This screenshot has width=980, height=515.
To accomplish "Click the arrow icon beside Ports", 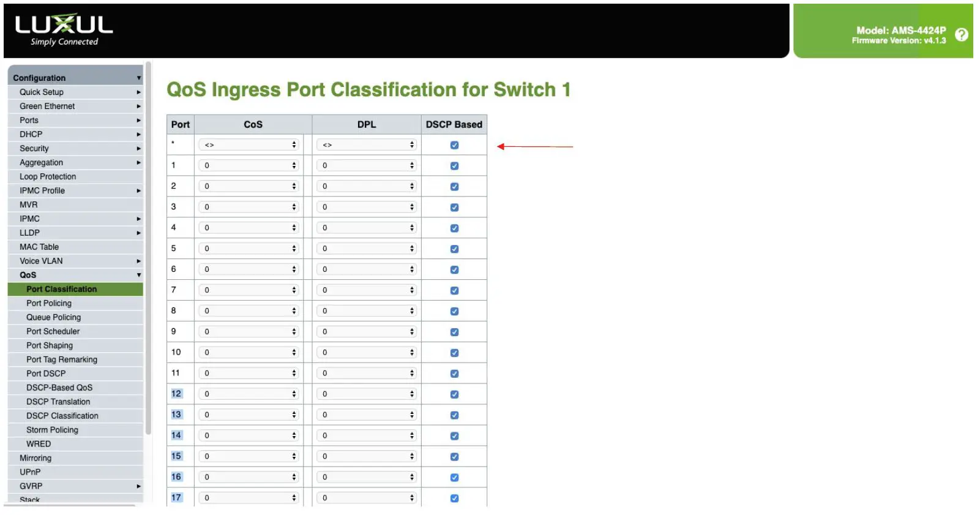I will (x=139, y=121).
